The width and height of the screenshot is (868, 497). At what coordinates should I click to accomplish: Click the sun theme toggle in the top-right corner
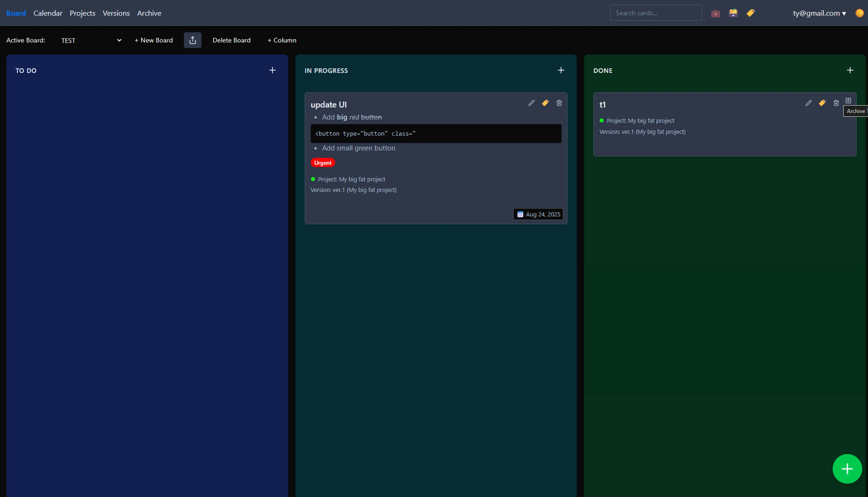pyautogui.click(x=860, y=13)
